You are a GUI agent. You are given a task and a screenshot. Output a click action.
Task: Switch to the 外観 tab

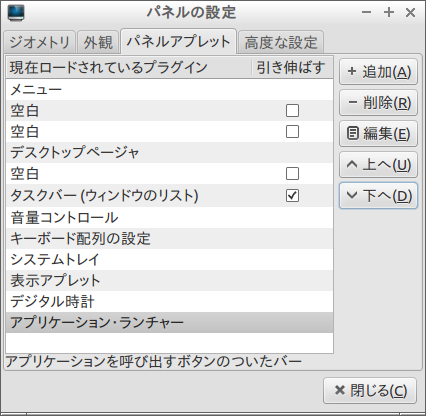(98, 42)
